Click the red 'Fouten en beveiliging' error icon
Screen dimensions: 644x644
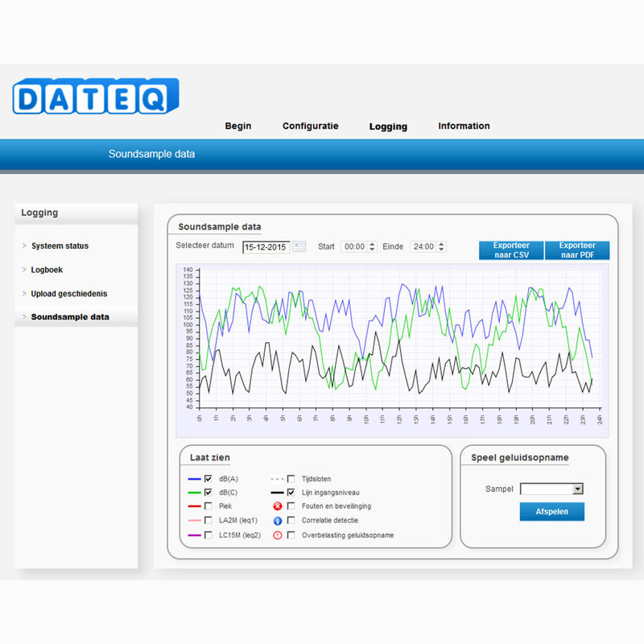[277, 506]
